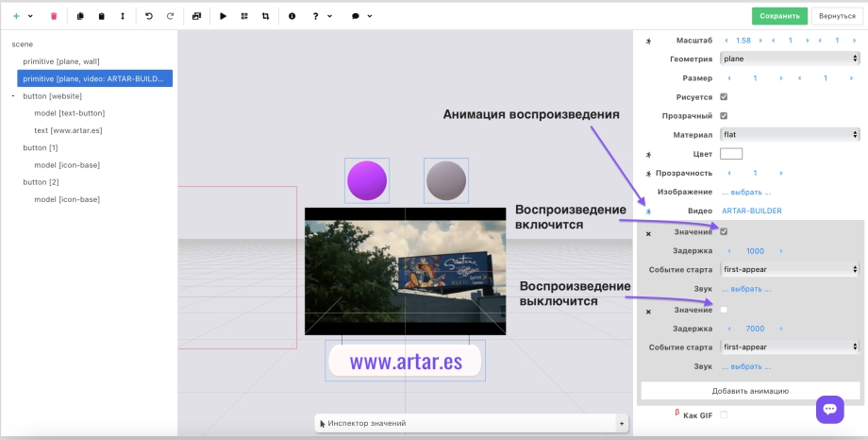Image resolution: width=868 pixels, height=440 pixels.
Task: Click the green Сохранить button
Action: pyautogui.click(x=779, y=16)
